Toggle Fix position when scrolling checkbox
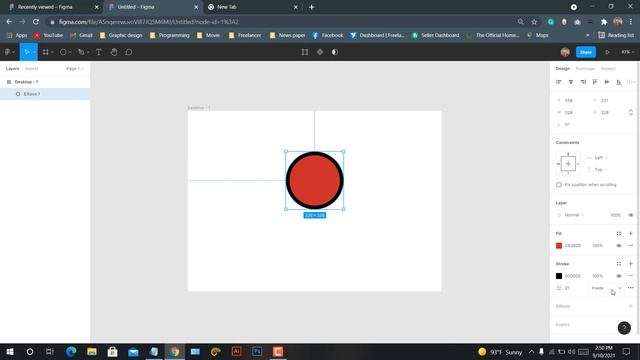The width and height of the screenshot is (640, 360). [559, 185]
